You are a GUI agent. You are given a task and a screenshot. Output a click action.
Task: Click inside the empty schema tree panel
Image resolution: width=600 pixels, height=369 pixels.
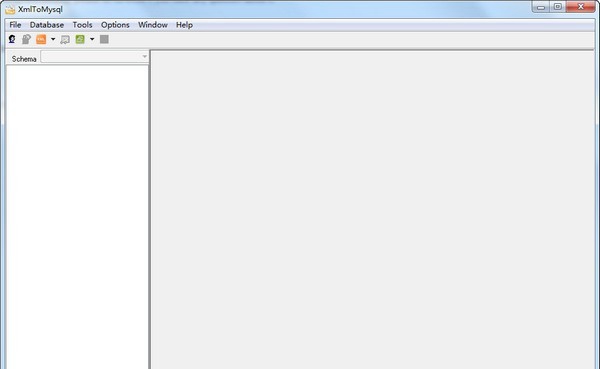(x=77, y=217)
